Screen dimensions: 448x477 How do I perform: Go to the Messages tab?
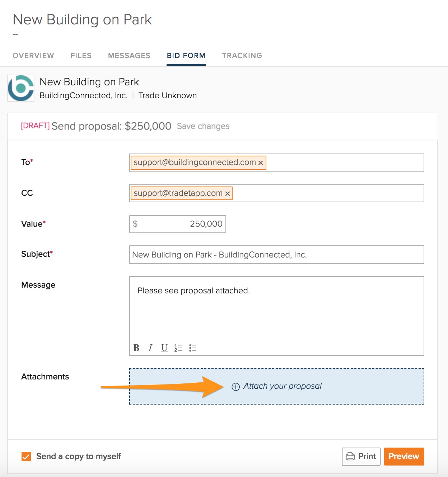point(129,56)
